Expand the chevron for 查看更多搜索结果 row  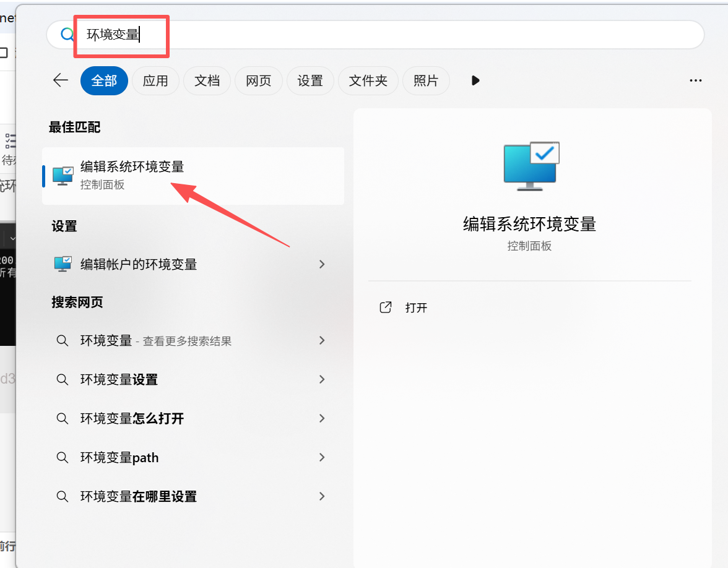click(322, 340)
